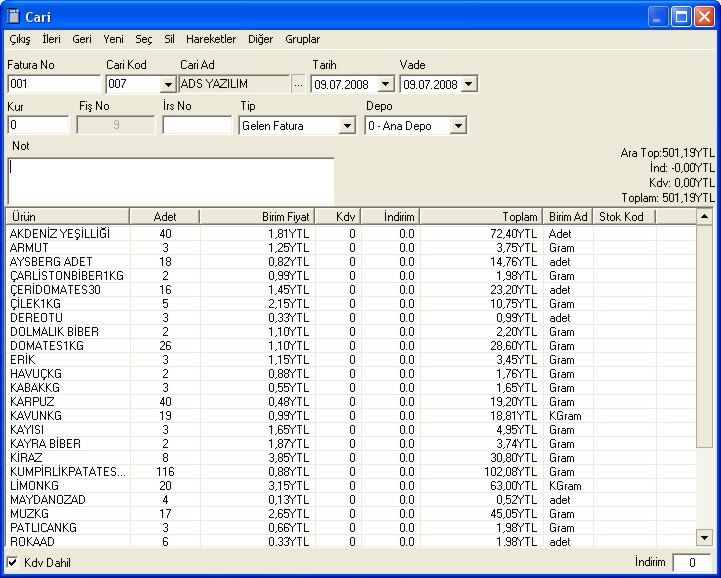Click the Geri menu item

coord(82,40)
